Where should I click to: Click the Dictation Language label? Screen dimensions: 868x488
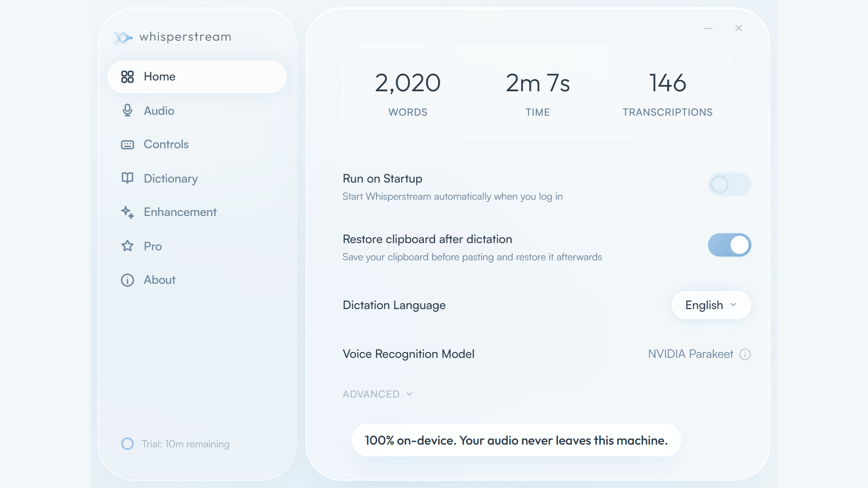click(394, 305)
